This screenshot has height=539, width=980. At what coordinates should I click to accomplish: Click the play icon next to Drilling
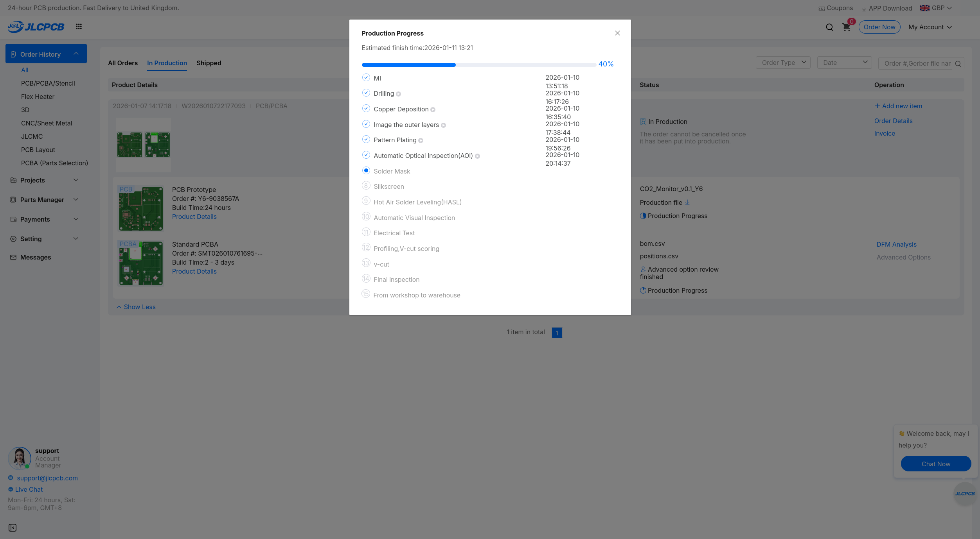pos(398,94)
